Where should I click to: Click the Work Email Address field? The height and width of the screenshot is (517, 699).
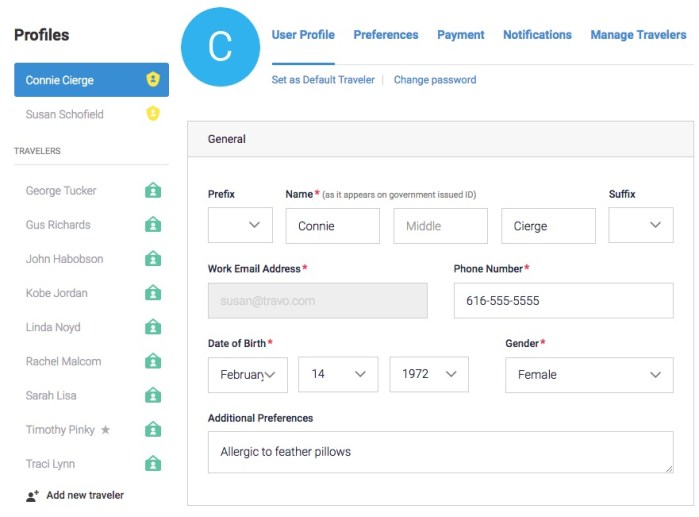(x=318, y=301)
